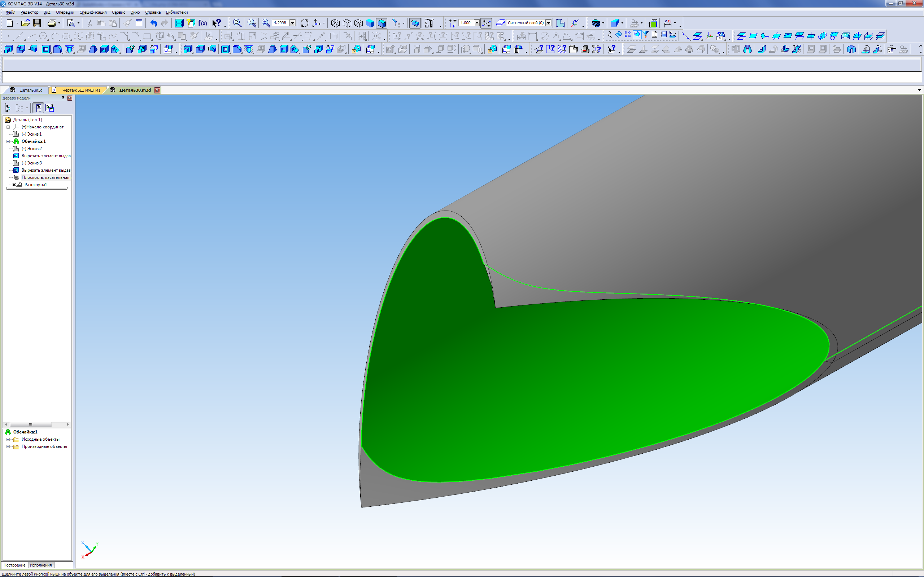Image resolution: width=924 pixels, height=577 pixels.
Task: Pin the Дерево модели panel
Action: (x=63, y=98)
